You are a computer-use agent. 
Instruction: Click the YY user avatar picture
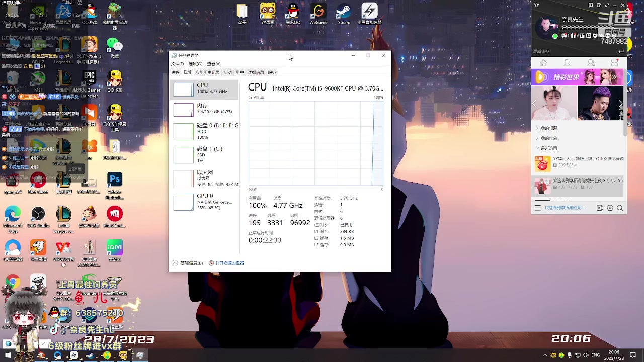point(547,27)
